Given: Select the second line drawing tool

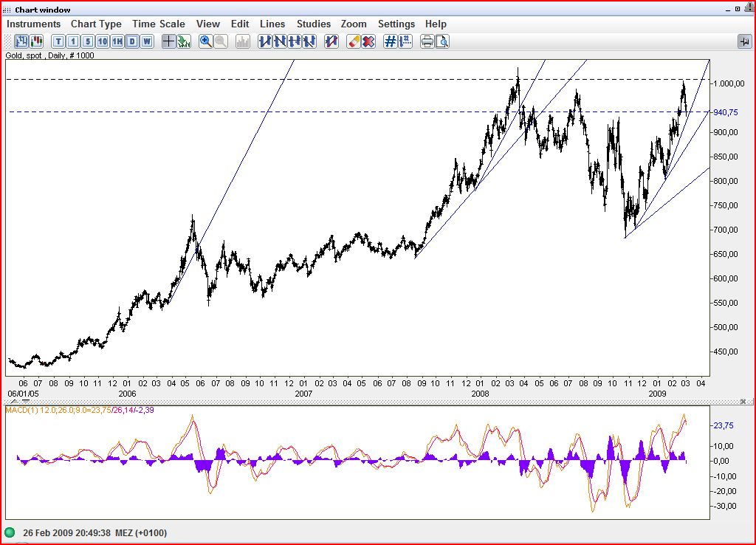Looking at the screenshot, I should (x=280, y=41).
